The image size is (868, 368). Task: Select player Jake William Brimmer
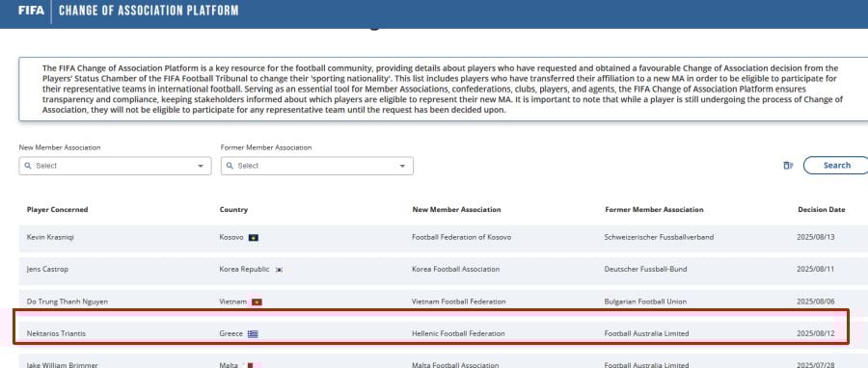62,365
